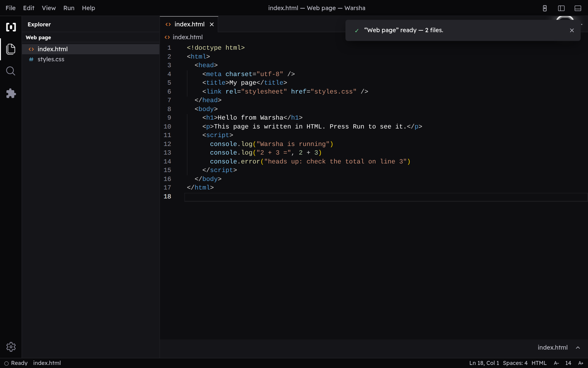Close the index.html editor tab
The height and width of the screenshot is (368, 588).
(x=212, y=24)
